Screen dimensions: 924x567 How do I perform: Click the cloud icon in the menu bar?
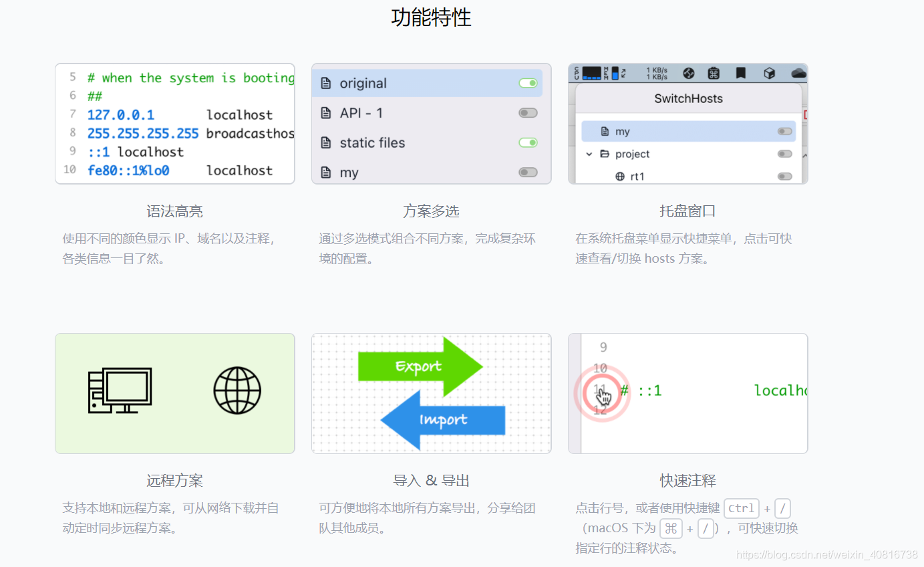[x=798, y=73]
